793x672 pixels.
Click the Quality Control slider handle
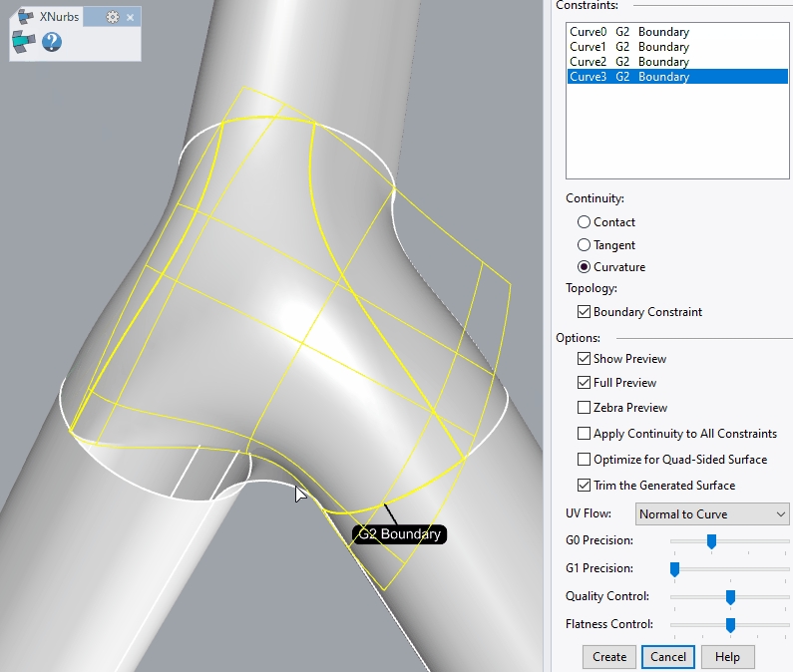(x=730, y=597)
